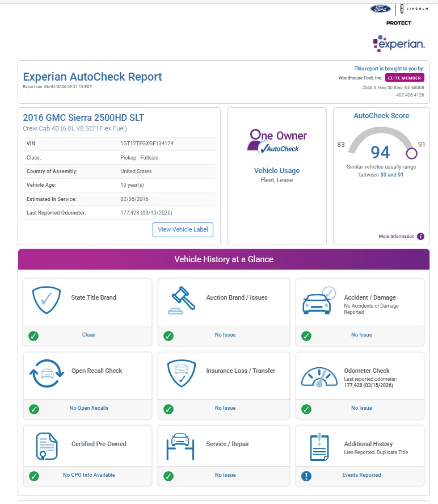The width and height of the screenshot is (438, 504).
Task: Click the green checkmark beside No CPO Info Available
Action: [x=33, y=476]
